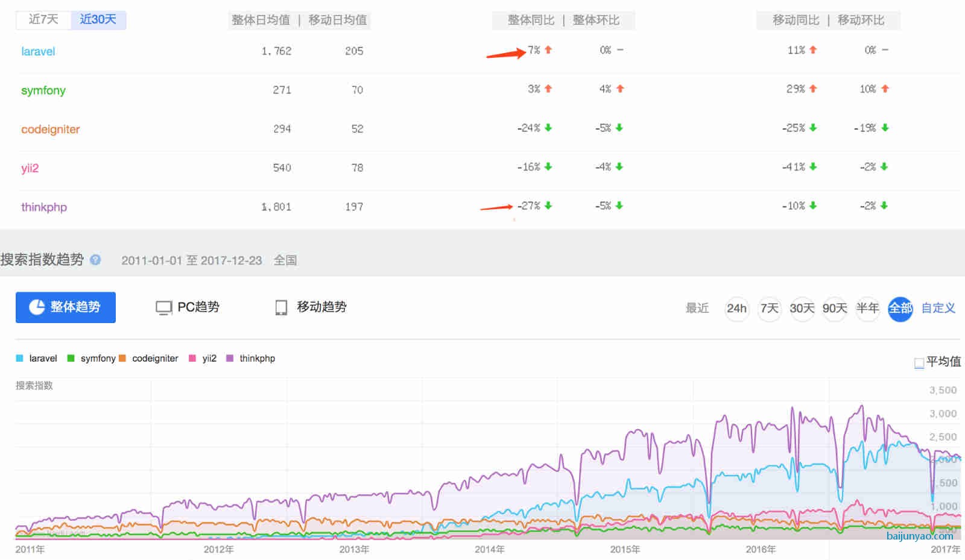Open the 自定义 date range option
The width and height of the screenshot is (965, 560).
tap(938, 308)
